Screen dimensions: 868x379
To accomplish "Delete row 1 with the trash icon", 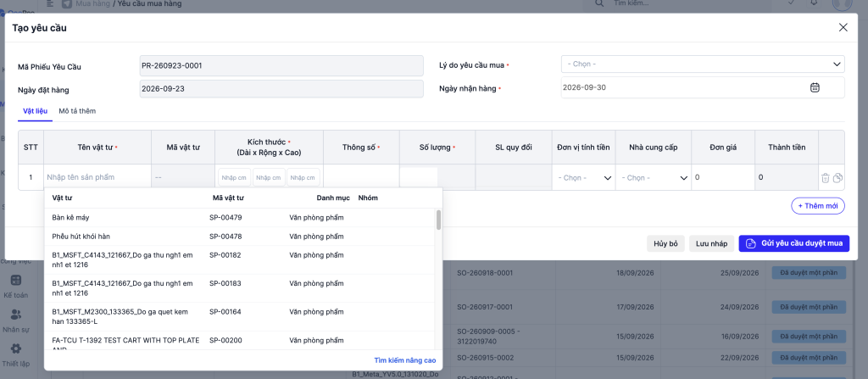I will [826, 178].
